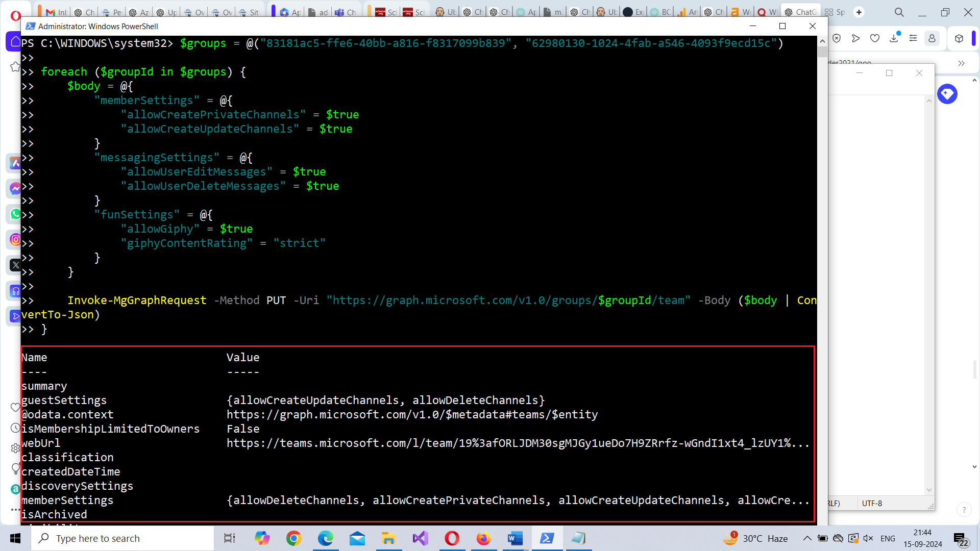This screenshot has height=551, width=980.
Task: Click the Opera account profile icon
Action: click(932, 38)
